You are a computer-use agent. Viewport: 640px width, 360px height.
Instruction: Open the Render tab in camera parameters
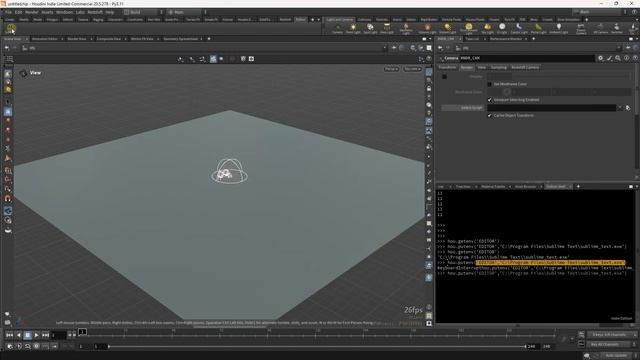point(467,67)
